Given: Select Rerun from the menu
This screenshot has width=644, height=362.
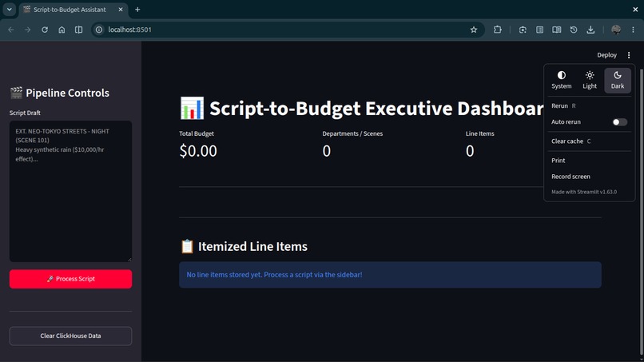Looking at the screenshot, I should [x=590, y=105].
